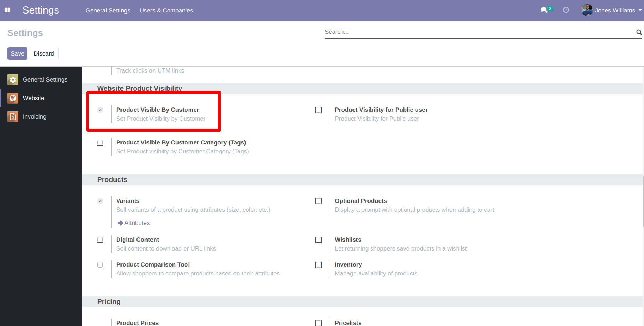Enable the Wishlists checkbox

(x=319, y=240)
